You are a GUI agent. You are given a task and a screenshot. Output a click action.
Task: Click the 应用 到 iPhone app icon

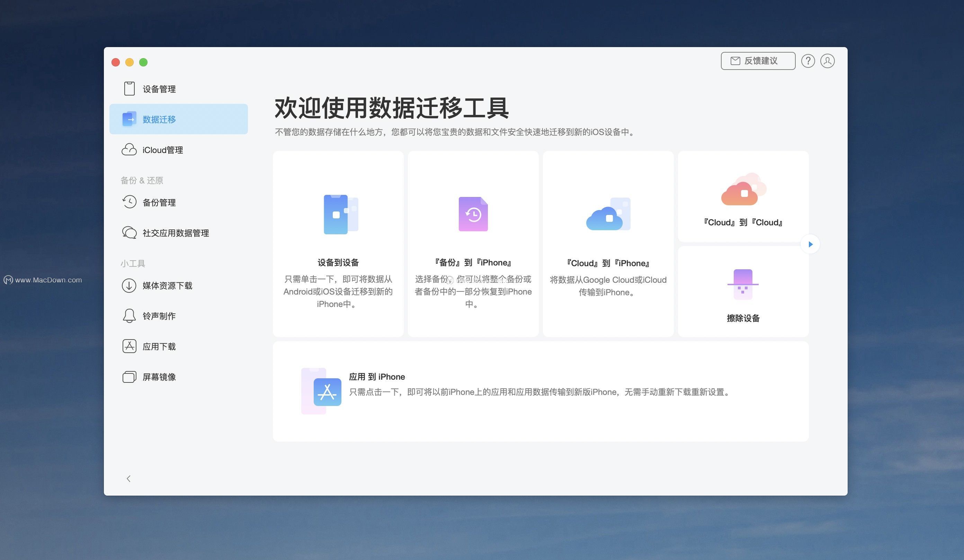(321, 391)
